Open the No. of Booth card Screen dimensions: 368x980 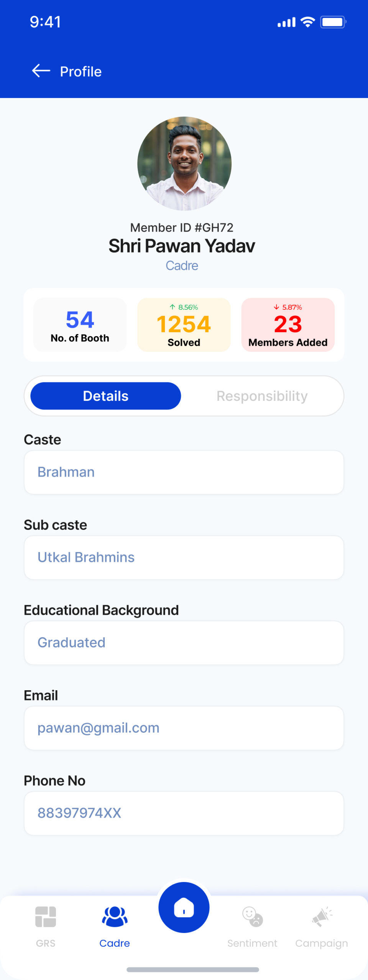pos(80,325)
